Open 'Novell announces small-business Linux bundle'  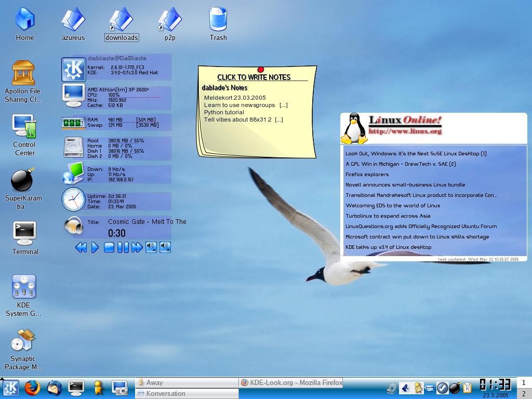tap(405, 185)
